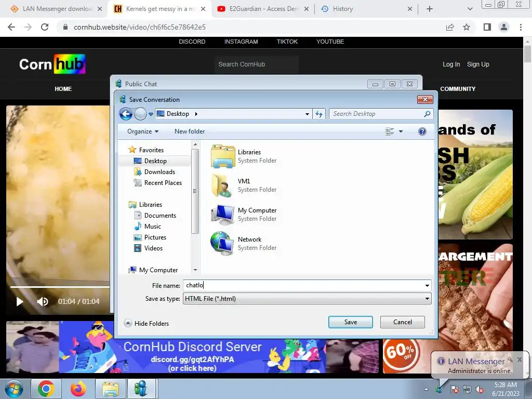This screenshot has width=532, height=399.
Task: Open a new browser tab
Action: click(x=430, y=9)
